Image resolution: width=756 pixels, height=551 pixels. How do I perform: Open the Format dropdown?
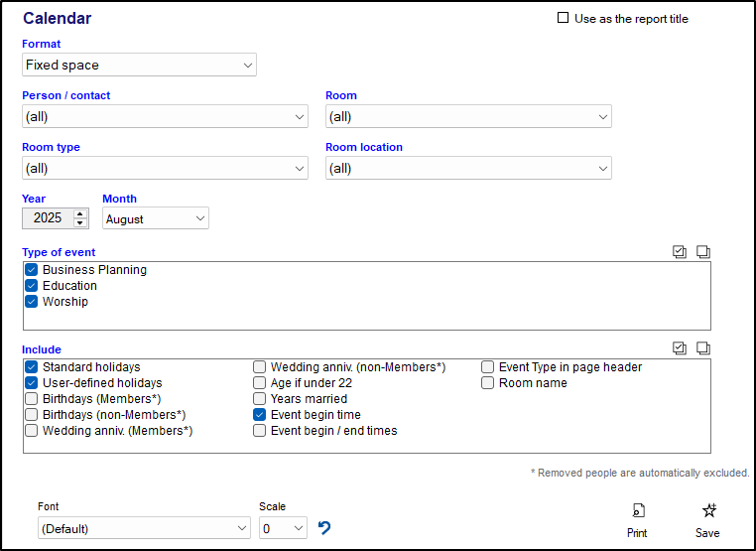tap(139, 66)
